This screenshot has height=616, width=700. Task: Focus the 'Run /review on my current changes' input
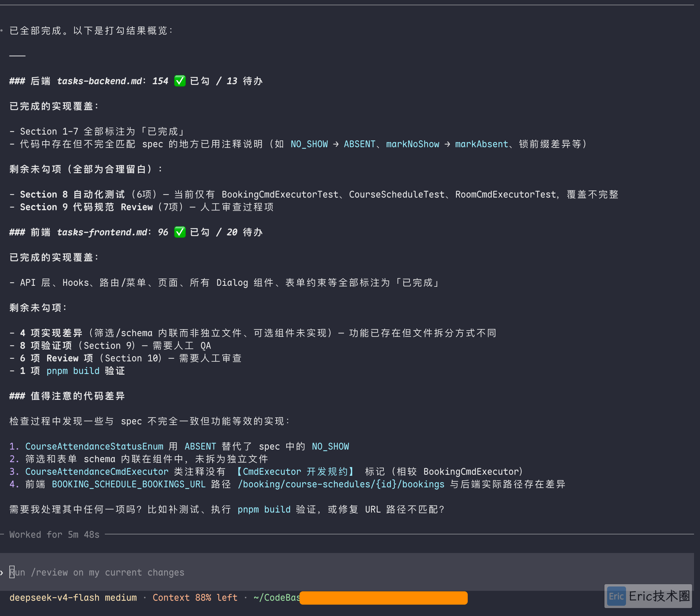(x=347, y=572)
